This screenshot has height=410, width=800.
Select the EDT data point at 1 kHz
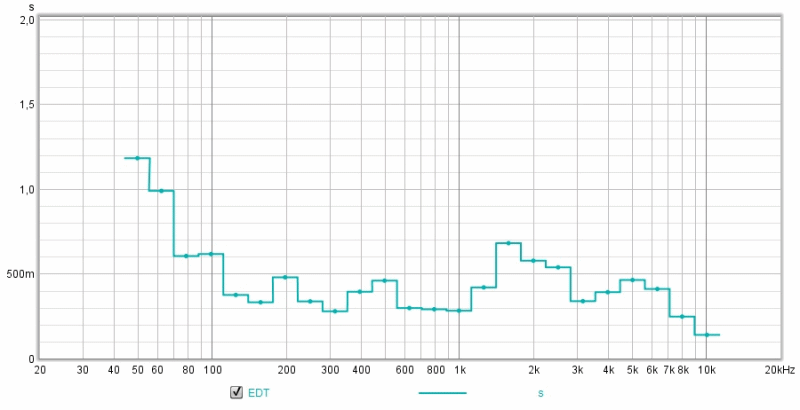pos(459,311)
